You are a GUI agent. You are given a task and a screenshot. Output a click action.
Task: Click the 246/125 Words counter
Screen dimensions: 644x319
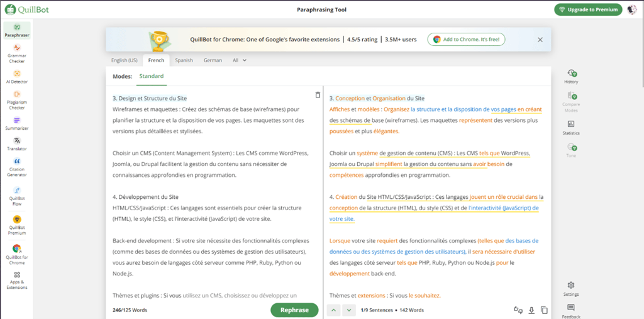[x=130, y=310]
